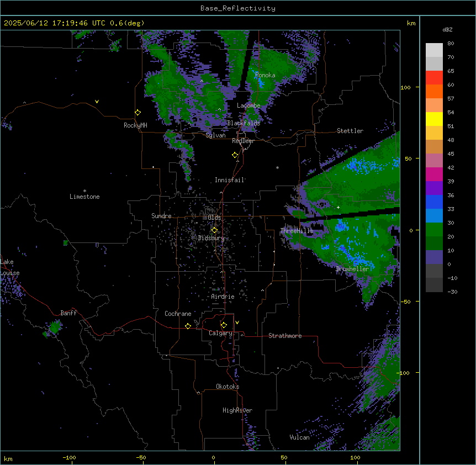Click the Cochrane label
Screen dimensions: 476x465
click(x=178, y=314)
